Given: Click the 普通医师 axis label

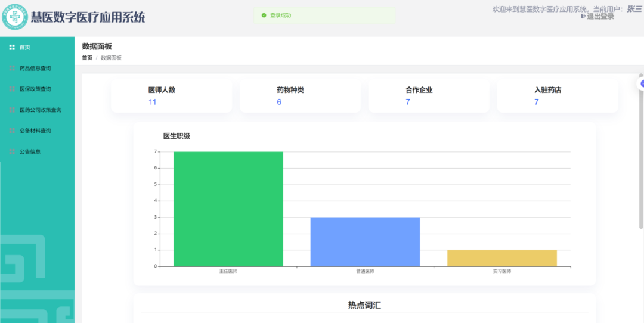Looking at the screenshot, I should tap(365, 272).
